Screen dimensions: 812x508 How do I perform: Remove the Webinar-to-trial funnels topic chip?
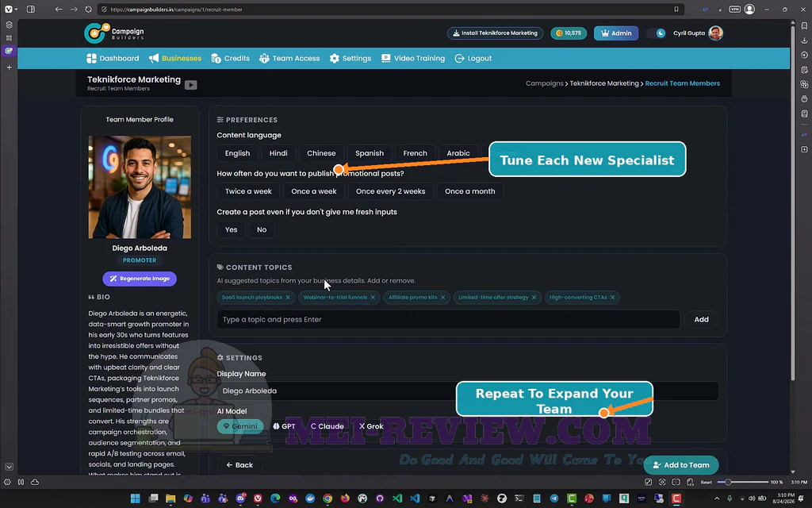[373, 298]
